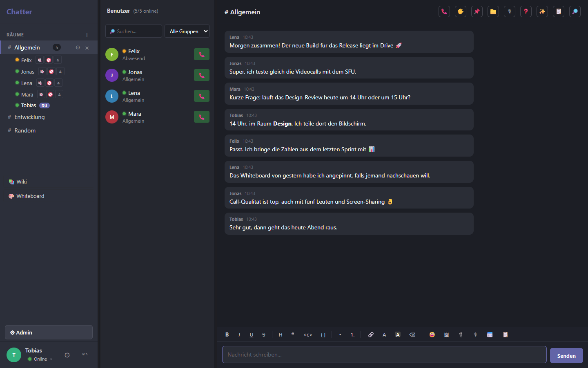Open the Alle Gruppen dropdown
The width and height of the screenshot is (588, 368).
tap(187, 31)
